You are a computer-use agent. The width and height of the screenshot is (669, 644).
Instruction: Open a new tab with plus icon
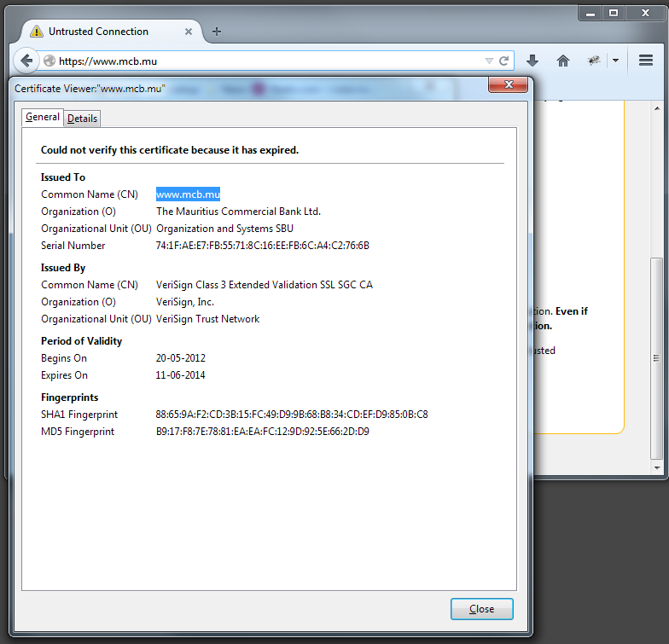(217, 32)
